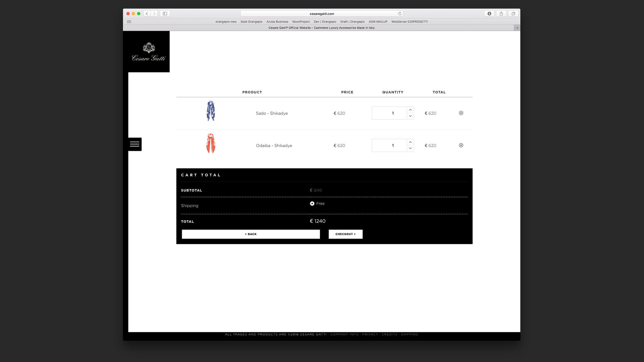Maximize Safari with the green button
The image size is (644, 362).
pos(139,14)
